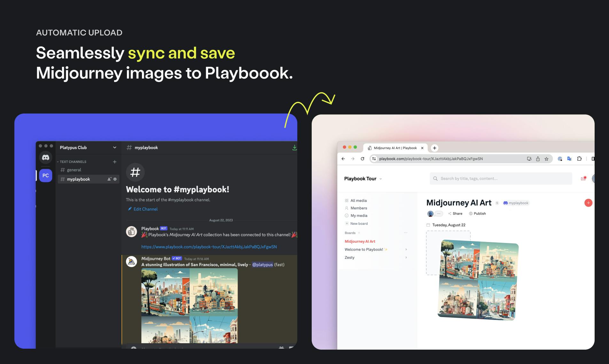
Task: Open My media in Playbook sidebar
Action: [356, 216]
